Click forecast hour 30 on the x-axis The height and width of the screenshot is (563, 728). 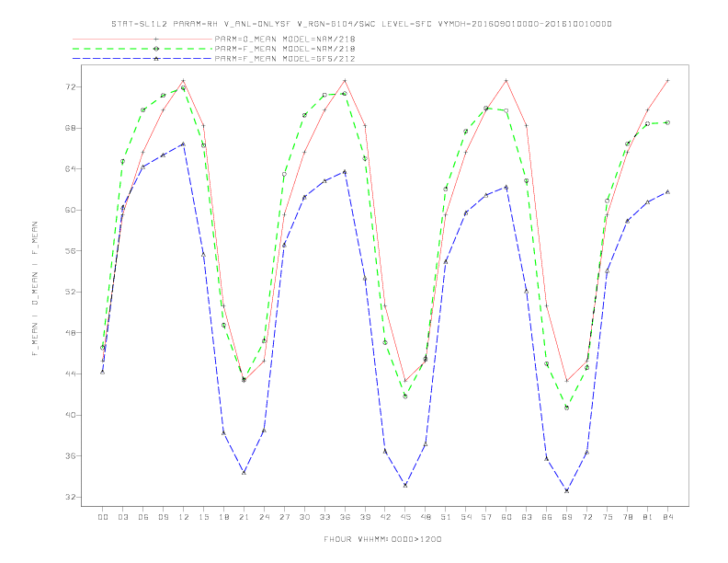pyautogui.click(x=304, y=517)
